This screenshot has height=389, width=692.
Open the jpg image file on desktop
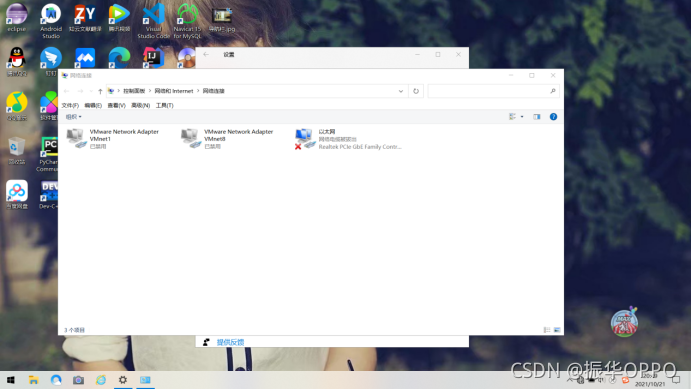click(x=222, y=19)
